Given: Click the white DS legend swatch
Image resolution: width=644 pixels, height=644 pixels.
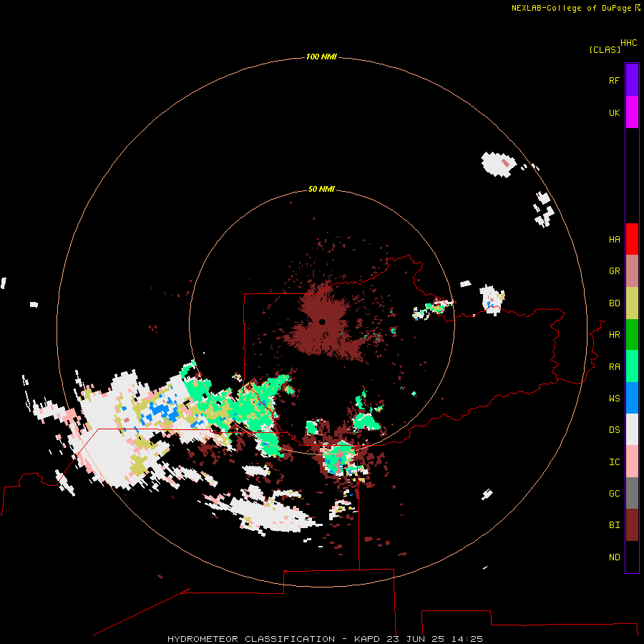Looking at the screenshot, I should (632, 429).
